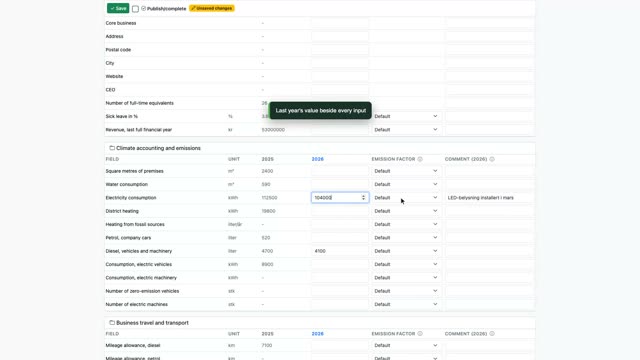The image size is (640, 360).
Task: Click the comment field for District heating
Action: [x=489, y=211]
